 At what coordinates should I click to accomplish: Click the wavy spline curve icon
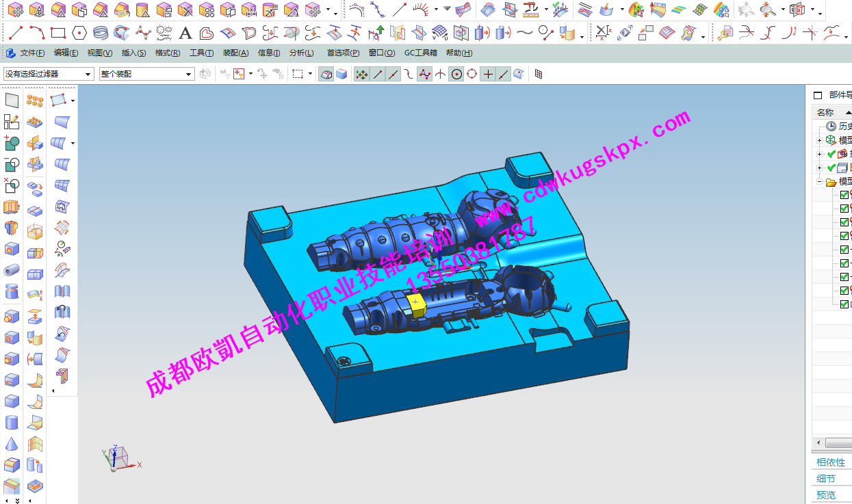[x=525, y=32]
